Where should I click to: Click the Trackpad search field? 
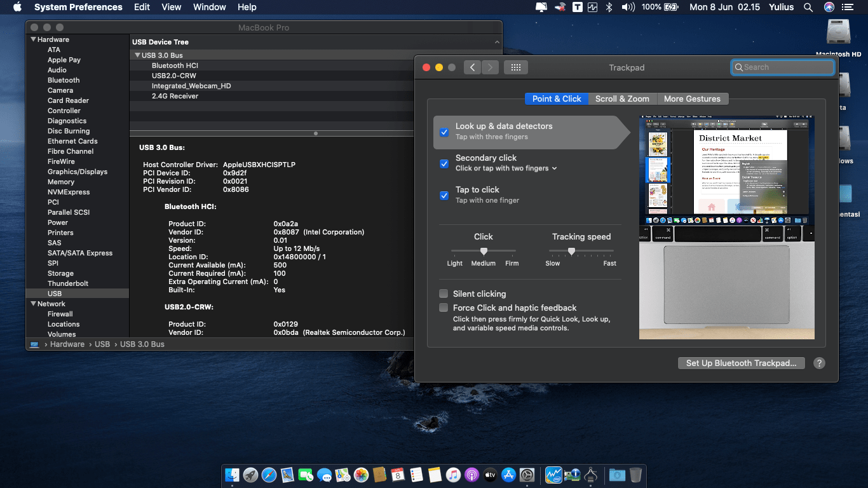[x=783, y=67]
